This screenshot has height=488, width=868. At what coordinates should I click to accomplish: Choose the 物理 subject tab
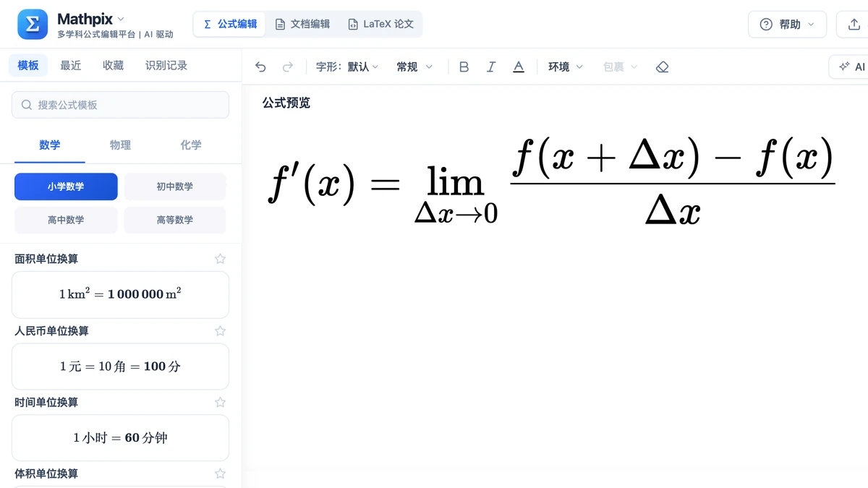(120, 145)
